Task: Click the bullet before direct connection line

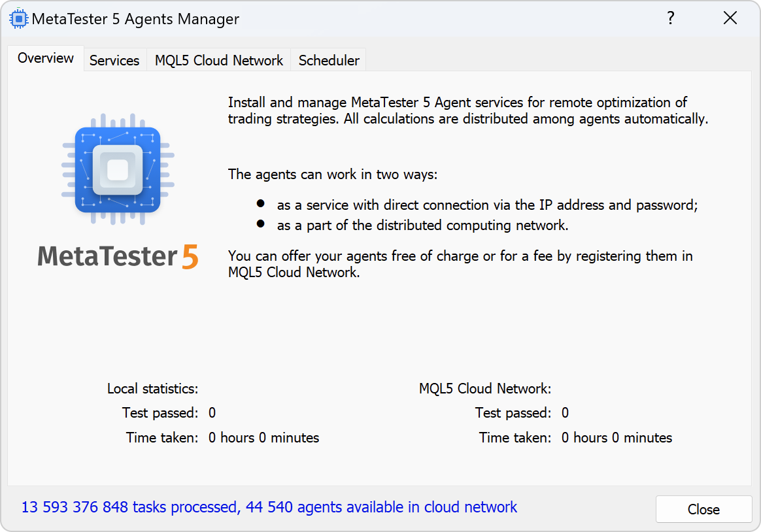Action: tap(261, 203)
